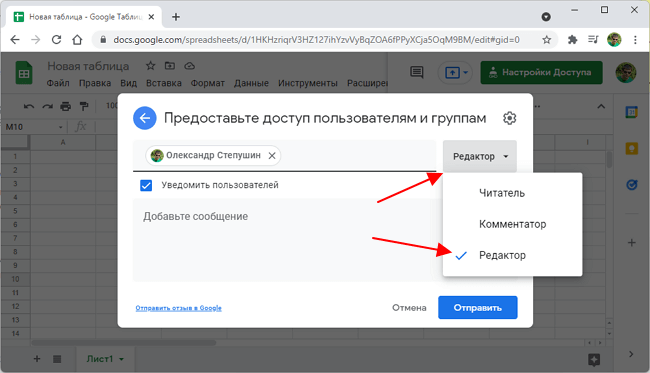Image resolution: width=650 pixels, height=373 pixels.
Task: Click the horizontal scrollbar
Action: (124, 343)
